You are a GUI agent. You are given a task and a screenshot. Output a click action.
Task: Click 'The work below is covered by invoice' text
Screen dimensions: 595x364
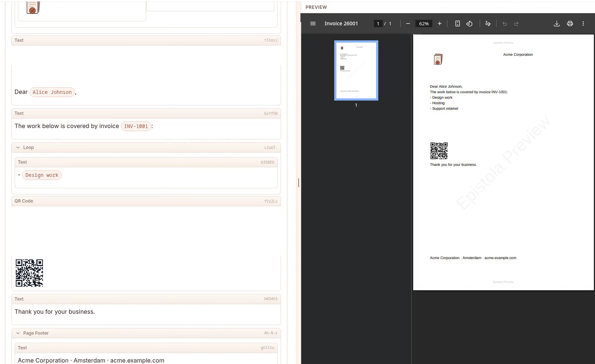67,126
